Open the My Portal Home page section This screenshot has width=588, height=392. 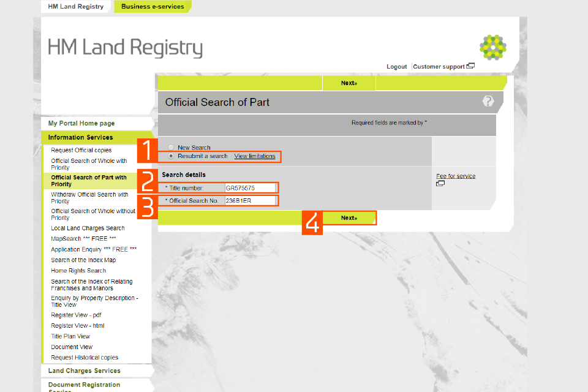[81, 124]
